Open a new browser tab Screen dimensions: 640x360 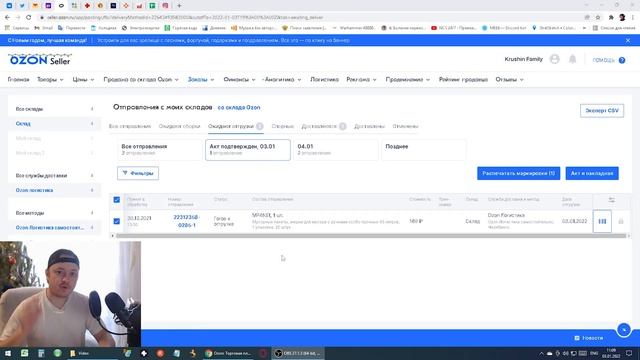(x=179, y=6)
